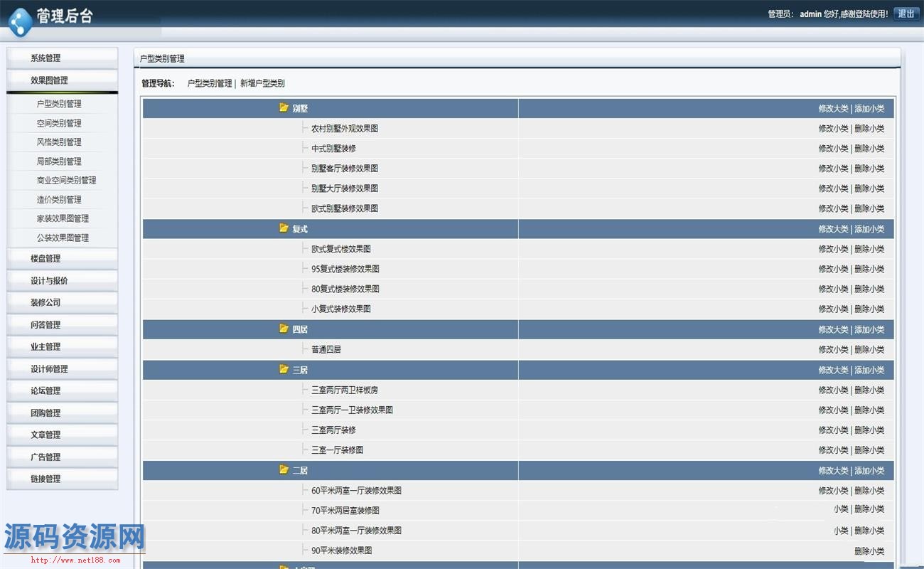
Task: Click 修改小类 for 普通四居
Action: coord(833,349)
